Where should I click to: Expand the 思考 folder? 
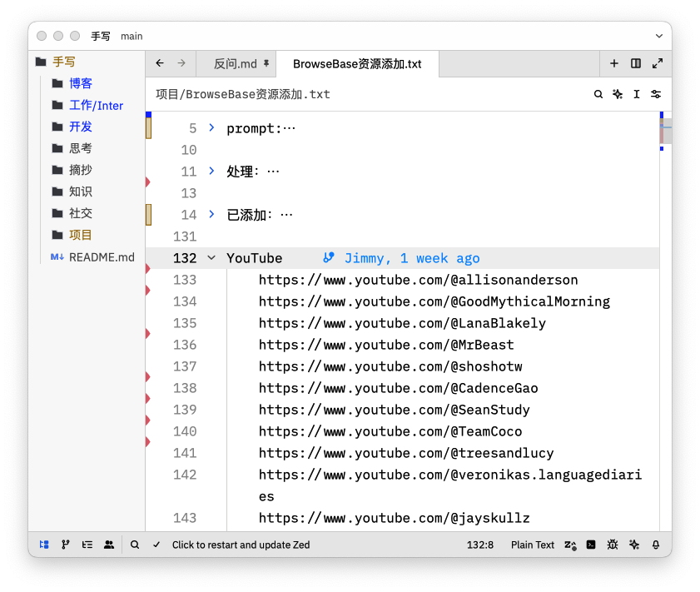pyautogui.click(x=81, y=148)
